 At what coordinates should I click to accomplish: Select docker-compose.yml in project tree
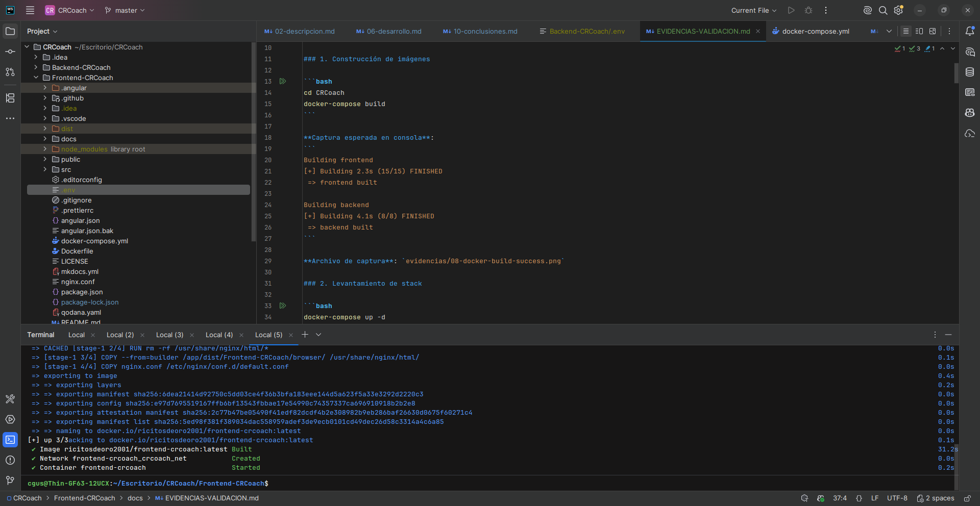pos(94,241)
